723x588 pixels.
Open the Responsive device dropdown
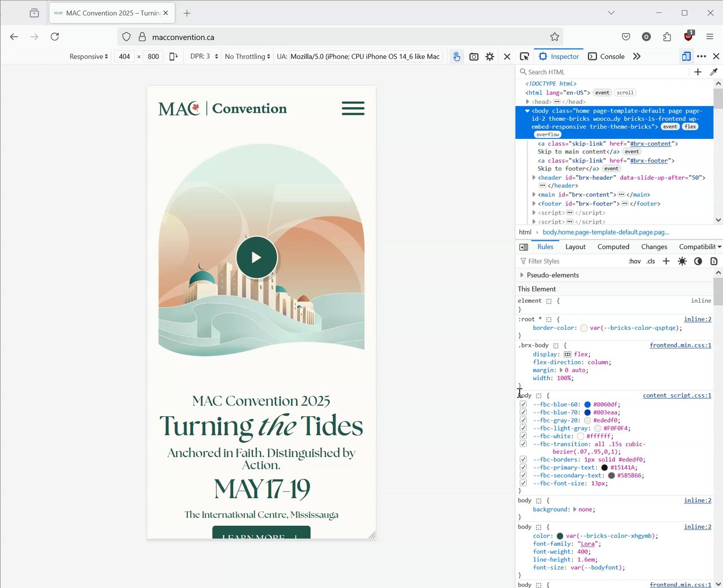[x=89, y=56]
